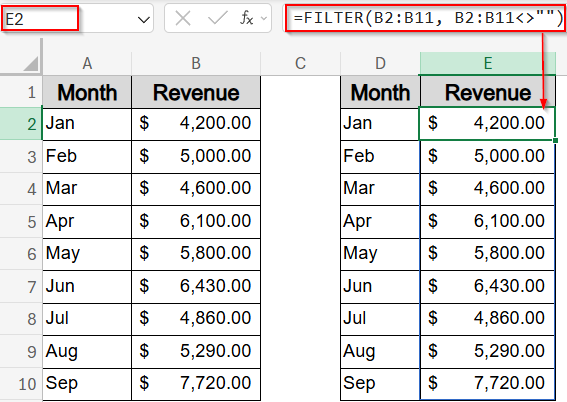Select column B header

coord(196,64)
